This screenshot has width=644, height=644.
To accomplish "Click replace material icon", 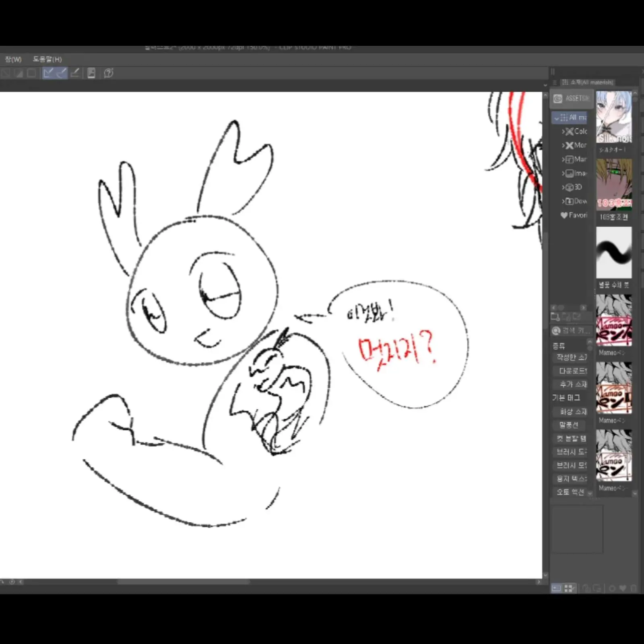I will tap(597, 588).
